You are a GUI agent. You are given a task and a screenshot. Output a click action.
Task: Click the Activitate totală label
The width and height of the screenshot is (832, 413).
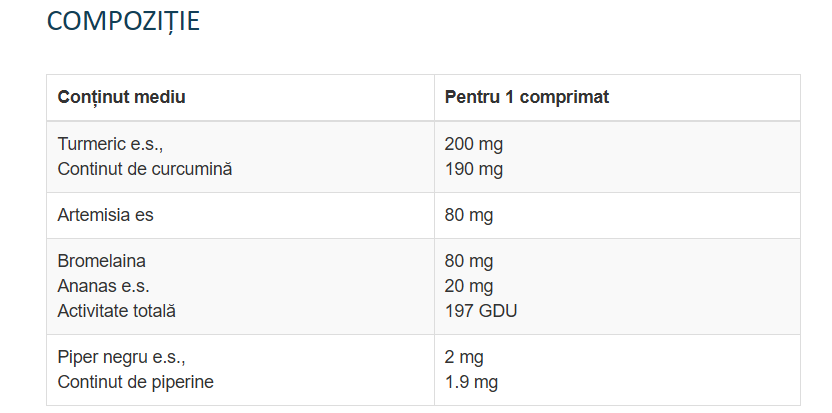117,311
